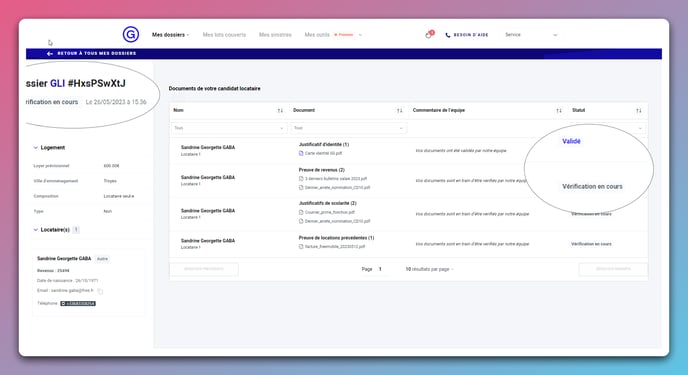The height and width of the screenshot is (375, 688).
Task: Sort by Commentaire de l'équipe column
Action: (559, 111)
